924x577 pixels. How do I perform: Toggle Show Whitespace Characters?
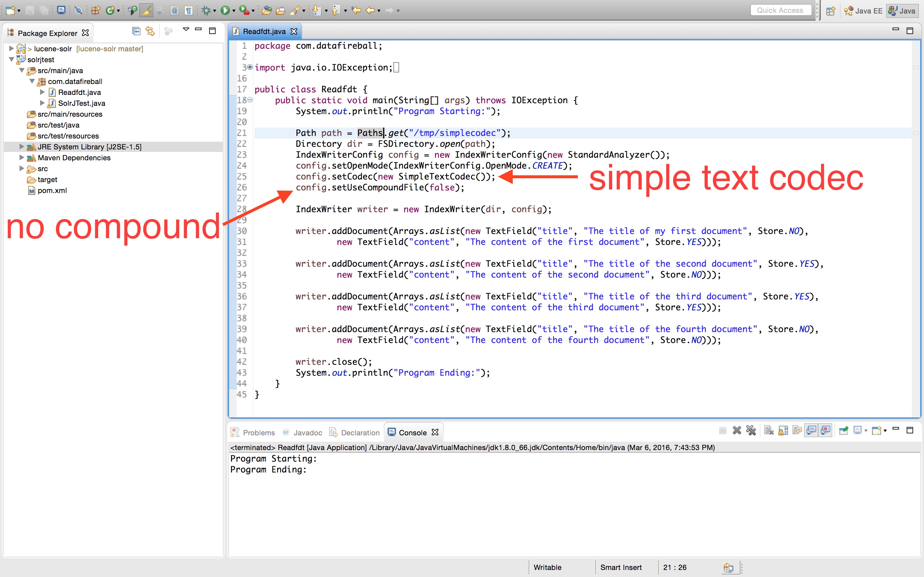[x=189, y=10]
